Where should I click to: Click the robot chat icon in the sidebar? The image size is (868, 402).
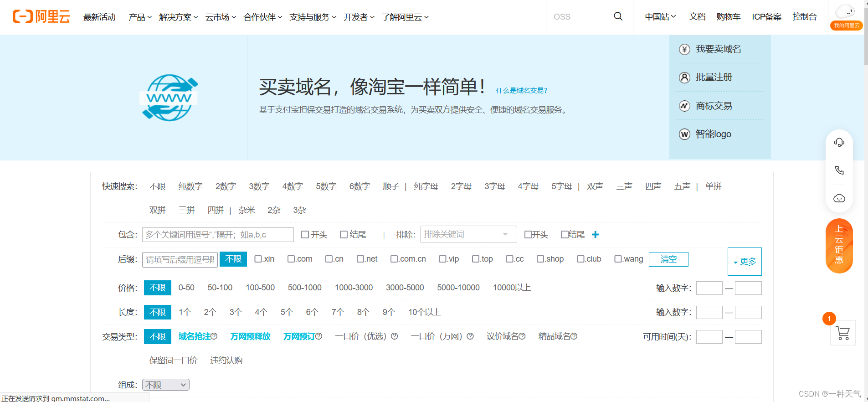839,198
